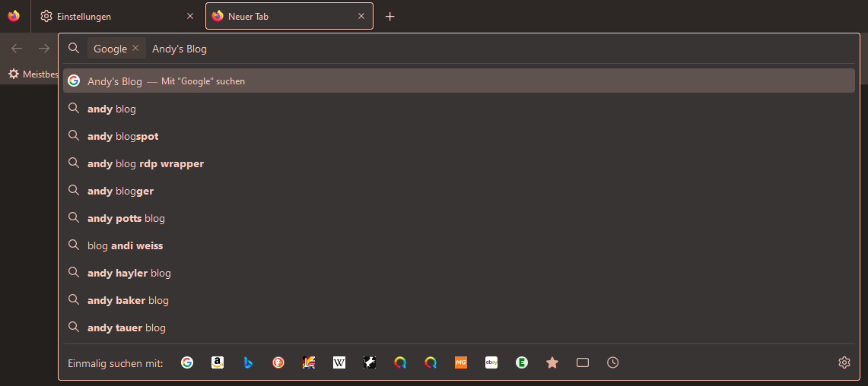Switch to the Einstellungen tab
The height and width of the screenshot is (386, 868).
114,16
